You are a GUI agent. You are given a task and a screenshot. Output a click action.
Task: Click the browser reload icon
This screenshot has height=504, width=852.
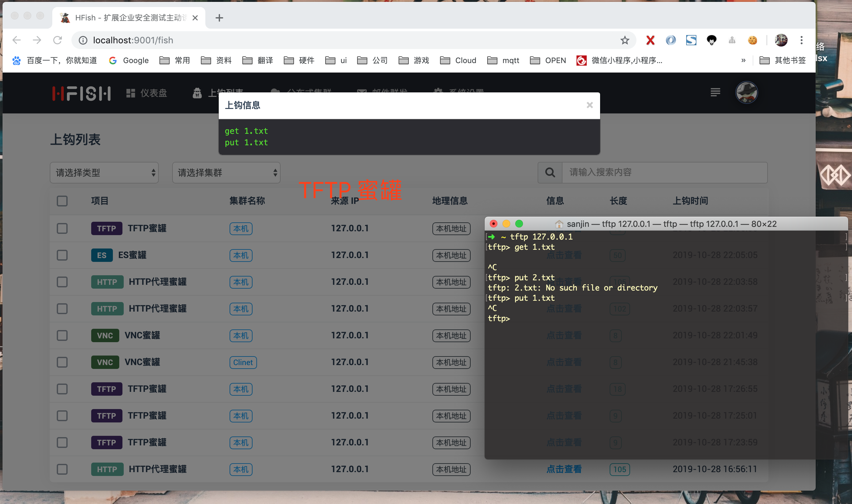click(57, 40)
